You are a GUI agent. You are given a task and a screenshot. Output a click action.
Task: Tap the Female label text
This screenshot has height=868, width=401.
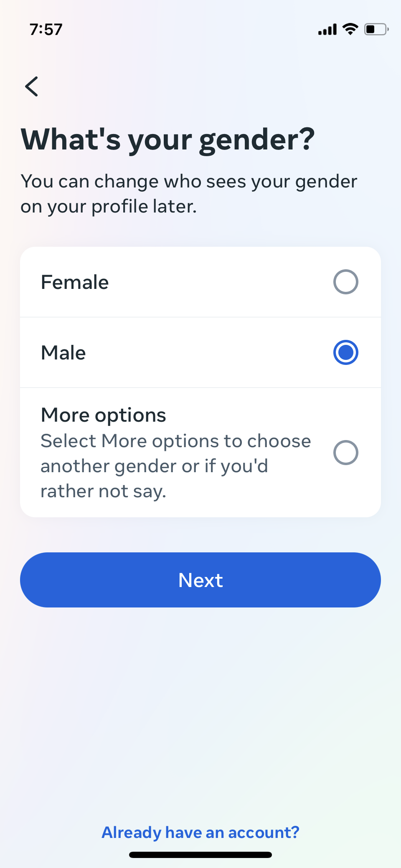[75, 282]
